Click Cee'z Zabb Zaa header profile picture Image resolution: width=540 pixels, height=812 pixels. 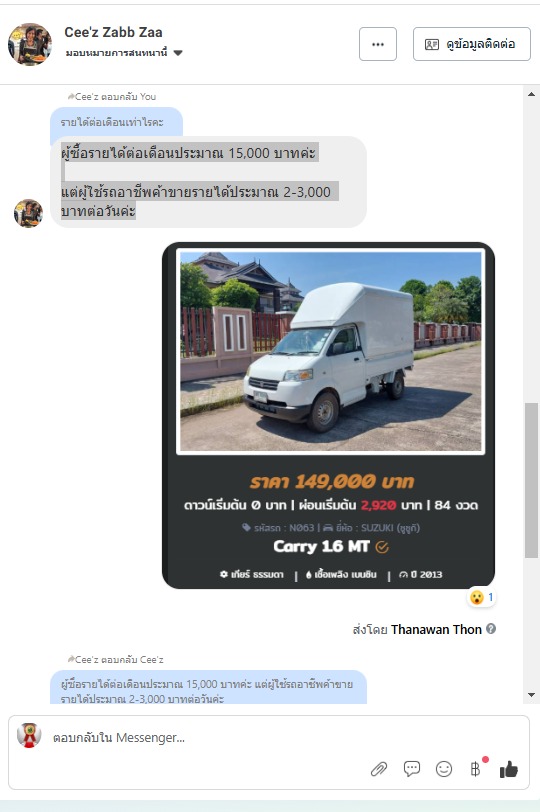30,44
